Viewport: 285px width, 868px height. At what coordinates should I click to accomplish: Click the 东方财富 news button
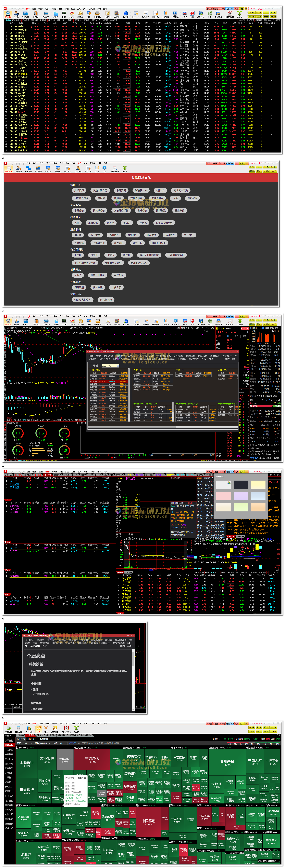pyautogui.click(x=95, y=235)
